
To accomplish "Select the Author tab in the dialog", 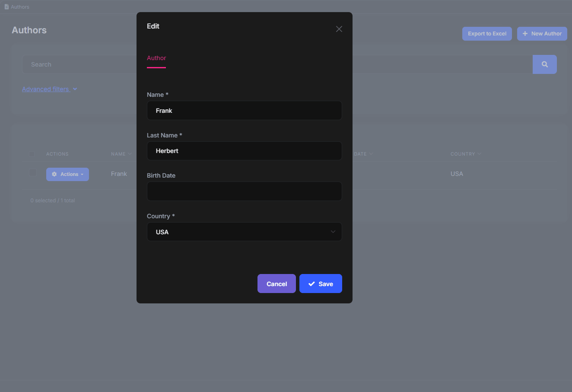I will tap(156, 58).
